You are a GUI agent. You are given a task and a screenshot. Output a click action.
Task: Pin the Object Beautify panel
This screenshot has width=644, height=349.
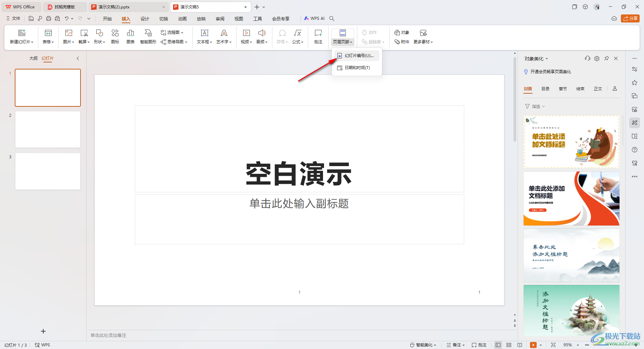click(x=606, y=58)
